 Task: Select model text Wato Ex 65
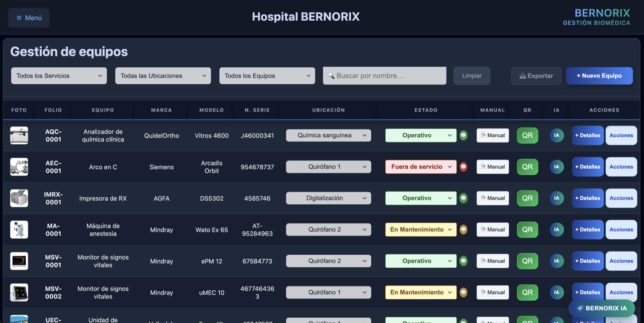pos(212,230)
